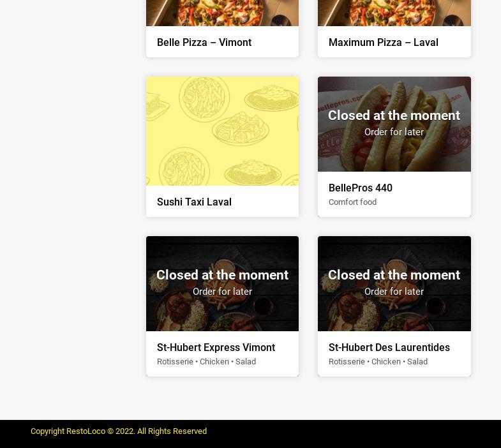The width and height of the screenshot is (501, 448).
Task: Open the BellePros 440 restaurant name
Action: click(361, 188)
